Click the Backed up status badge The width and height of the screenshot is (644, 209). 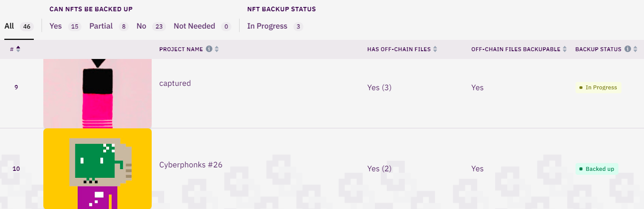pos(596,169)
